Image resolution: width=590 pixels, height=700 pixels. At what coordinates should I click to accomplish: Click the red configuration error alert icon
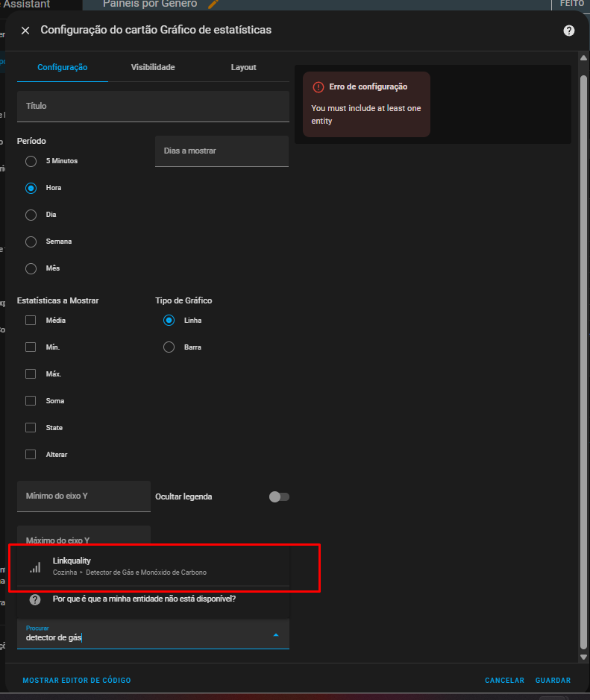[x=318, y=87]
